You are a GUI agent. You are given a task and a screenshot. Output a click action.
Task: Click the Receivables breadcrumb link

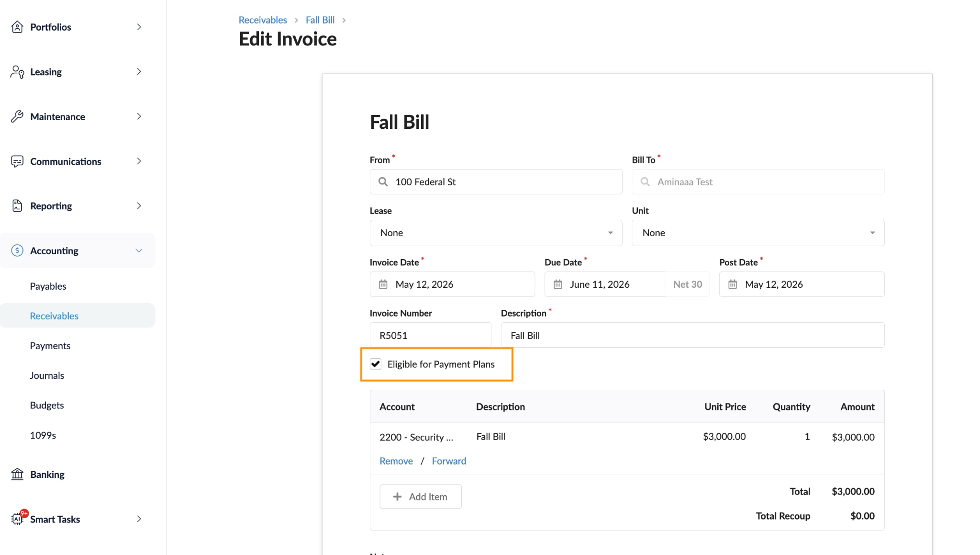pos(263,20)
